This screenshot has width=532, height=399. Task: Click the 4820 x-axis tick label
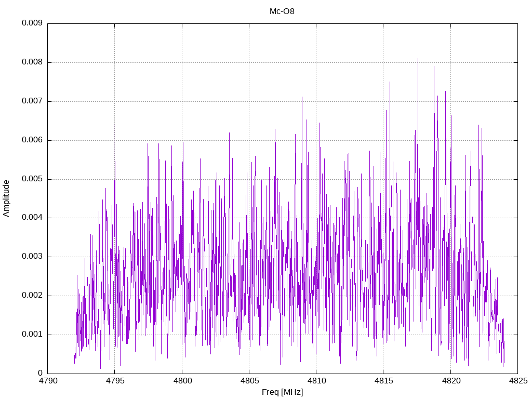(x=451, y=381)
